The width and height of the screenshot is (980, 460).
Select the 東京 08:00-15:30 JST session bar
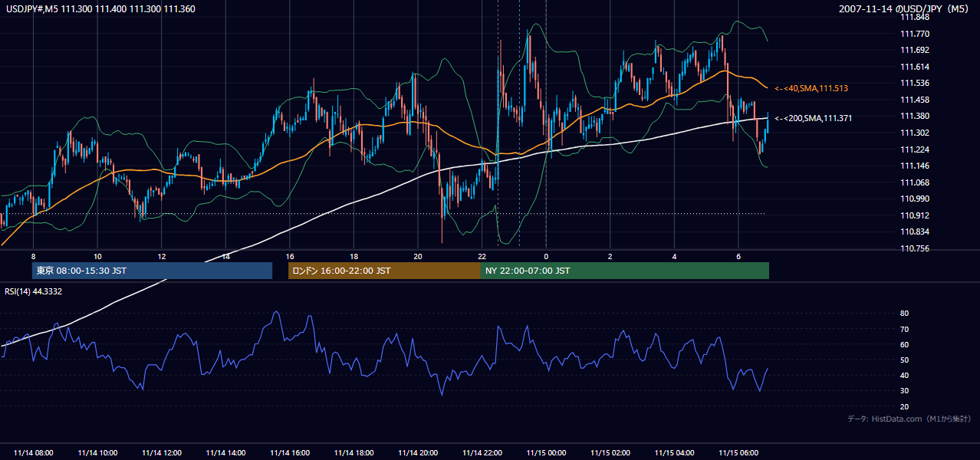pos(153,271)
